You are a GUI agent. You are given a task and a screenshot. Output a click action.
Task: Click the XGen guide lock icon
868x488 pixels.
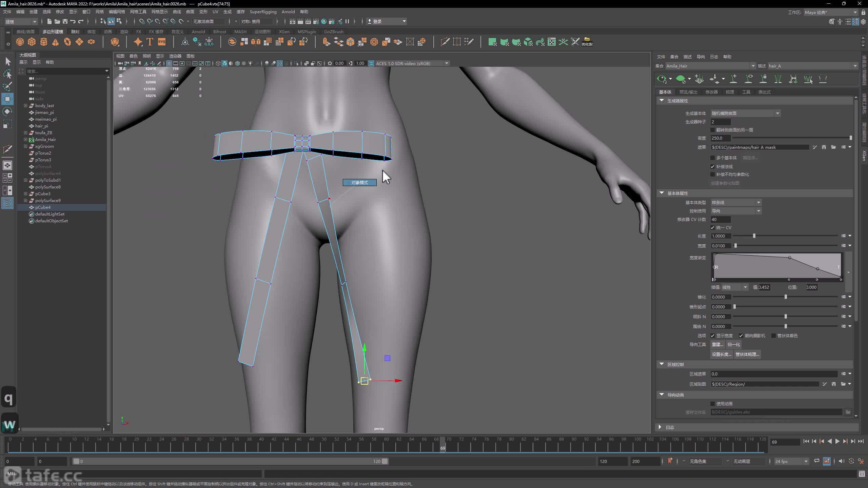pyautogui.click(x=763, y=79)
